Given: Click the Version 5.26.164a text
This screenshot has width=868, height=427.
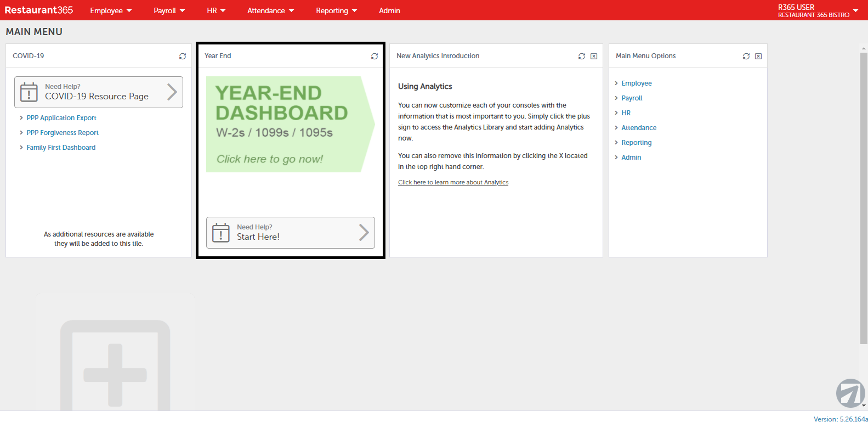Looking at the screenshot, I should [841, 419].
